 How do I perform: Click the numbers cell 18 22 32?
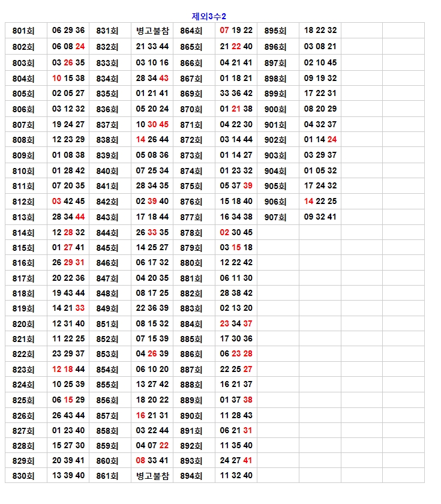click(x=320, y=31)
